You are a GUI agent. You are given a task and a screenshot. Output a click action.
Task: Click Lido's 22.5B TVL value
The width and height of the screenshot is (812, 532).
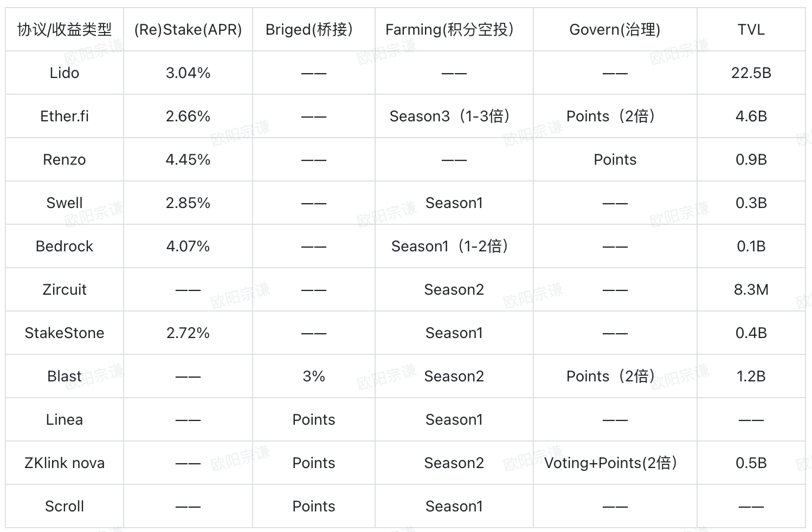751,73
